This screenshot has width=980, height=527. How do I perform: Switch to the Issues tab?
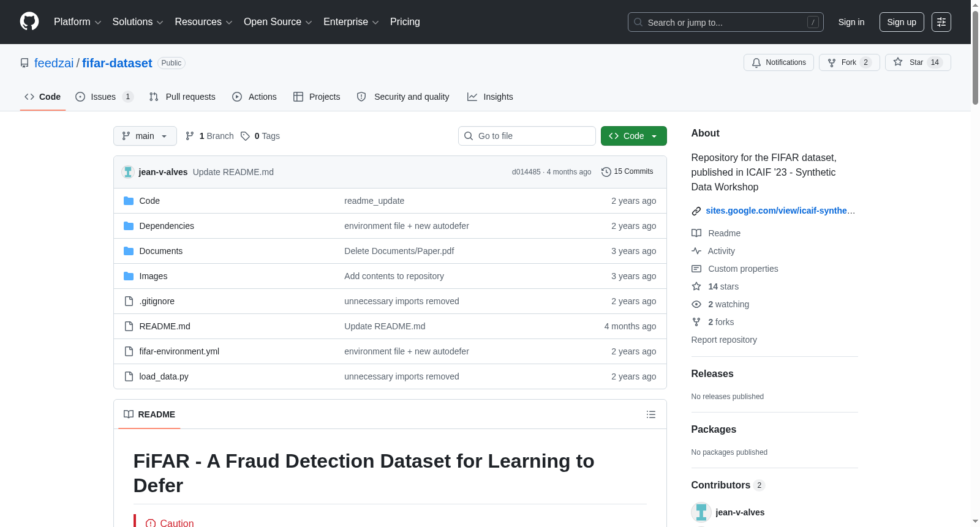pyautogui.click(x=104, y=97)
